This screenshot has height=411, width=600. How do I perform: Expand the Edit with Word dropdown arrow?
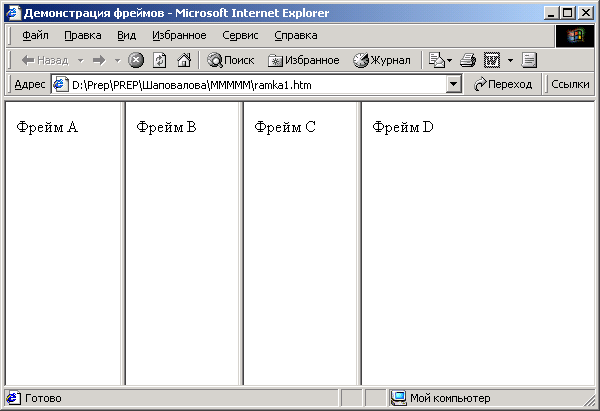pyautogui.click(x=510, y=60)
